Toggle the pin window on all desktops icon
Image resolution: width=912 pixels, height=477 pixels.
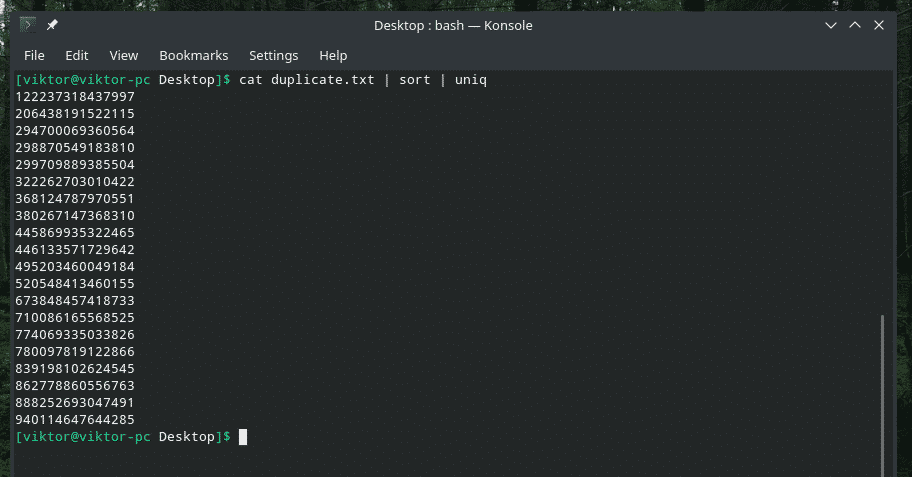click(x=52, y=25)
